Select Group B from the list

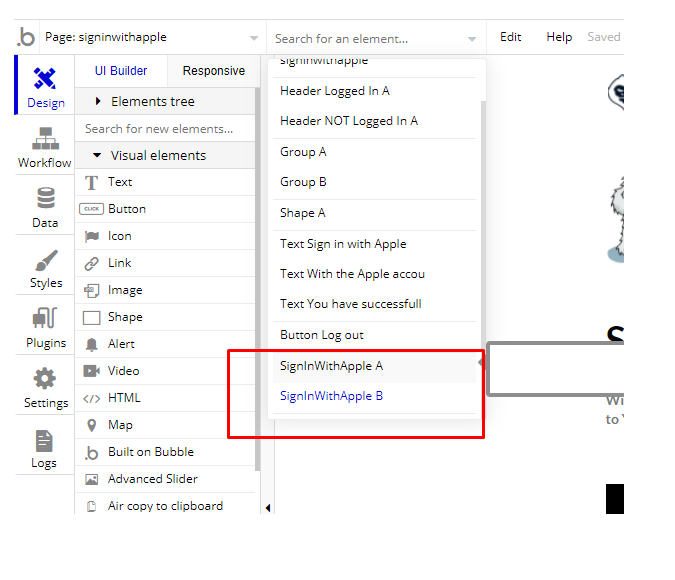[x=374, y=182]
